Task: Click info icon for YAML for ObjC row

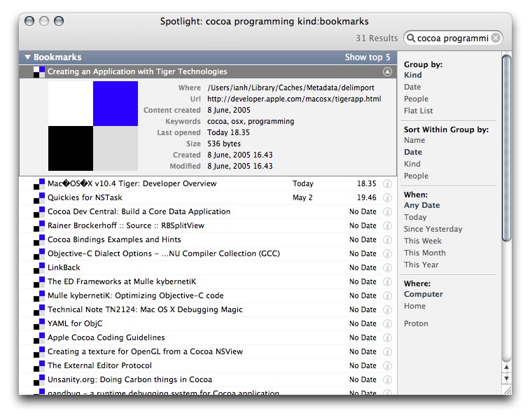Action: (x=387, y=323)
